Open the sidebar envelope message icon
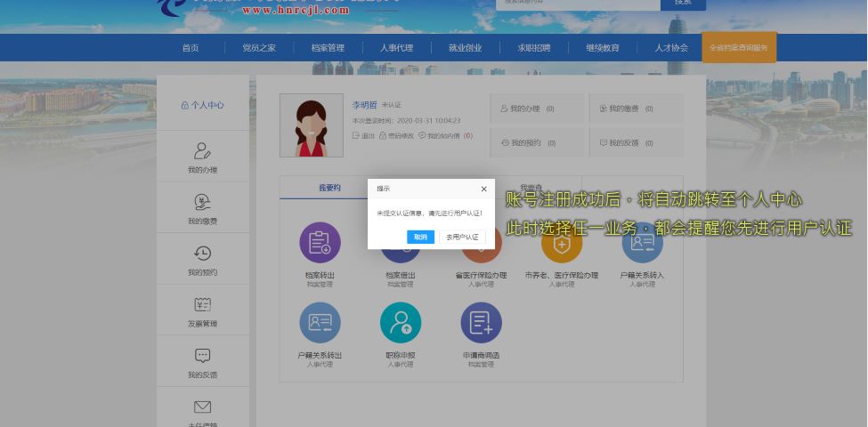Image resolution: width=868 pixels, height=427 pixels. click(203, 407)
